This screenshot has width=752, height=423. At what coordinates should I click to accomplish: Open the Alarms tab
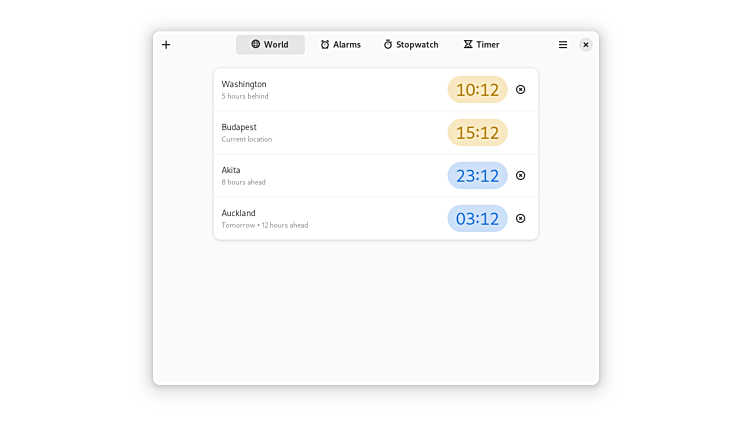coord(340,45)
